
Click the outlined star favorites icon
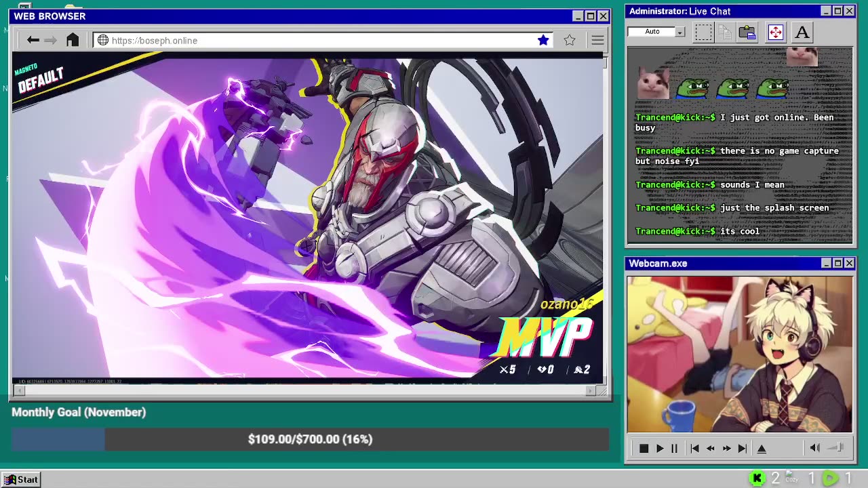pyautogui.click(x=570, y=41)
